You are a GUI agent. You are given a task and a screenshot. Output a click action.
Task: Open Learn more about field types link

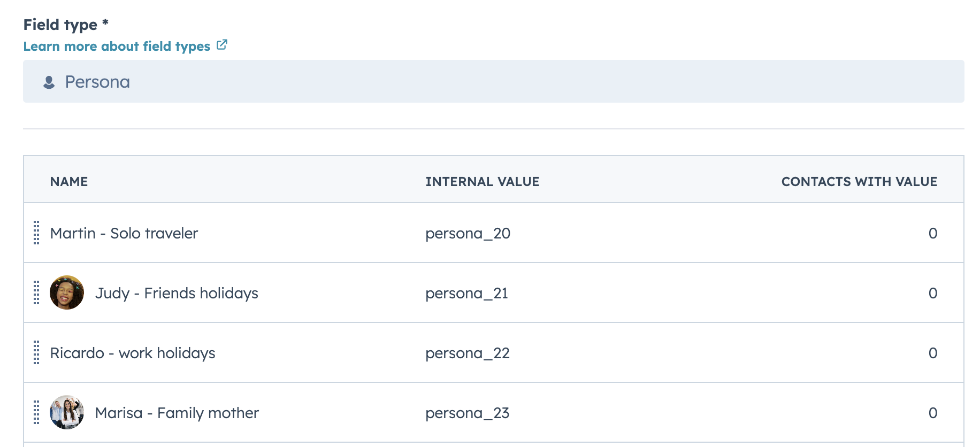click(117, 47)
